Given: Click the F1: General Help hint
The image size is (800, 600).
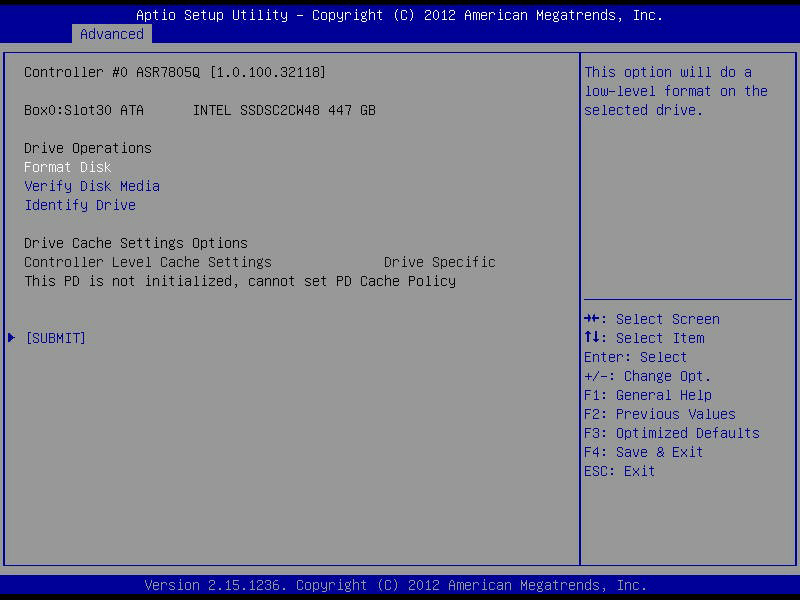Looking at the screenshot, I should pos(648,395).
